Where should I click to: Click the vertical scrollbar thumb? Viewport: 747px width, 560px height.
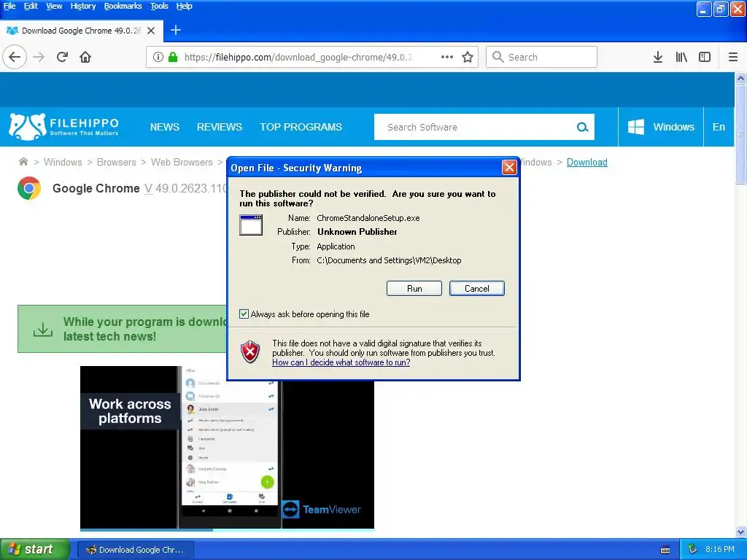[740, 135]
